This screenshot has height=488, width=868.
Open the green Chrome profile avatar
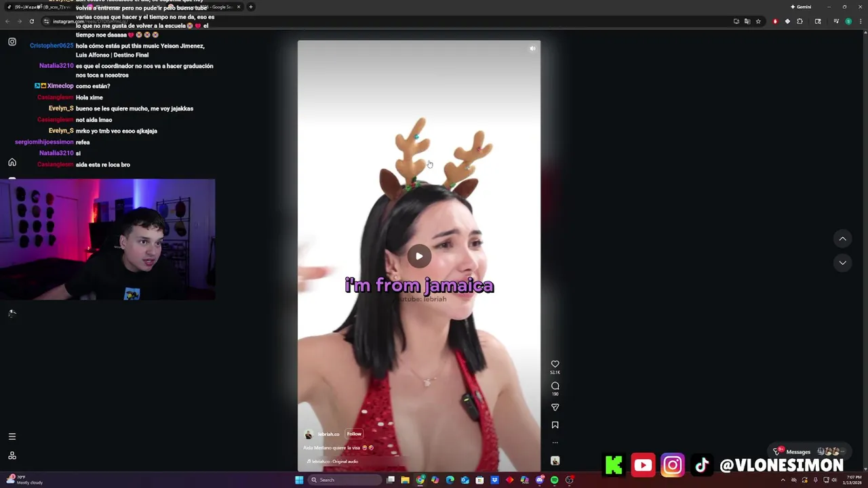[x=848, y=21]
